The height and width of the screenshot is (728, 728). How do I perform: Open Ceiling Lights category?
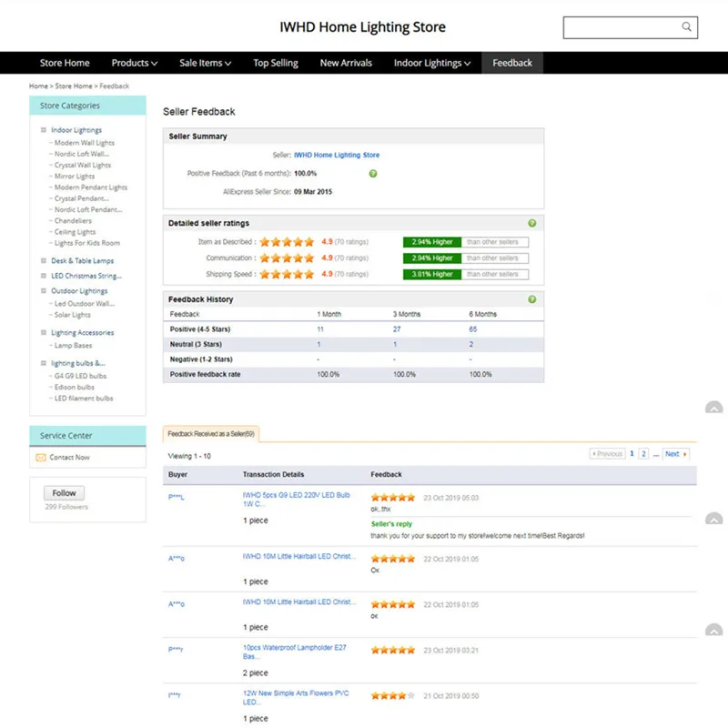pos(75,232)
